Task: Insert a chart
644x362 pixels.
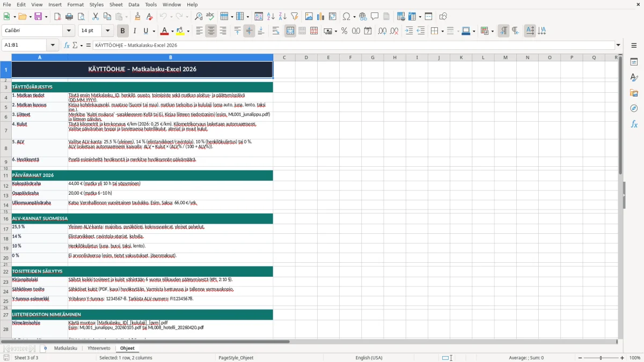Action: point(321,17)
